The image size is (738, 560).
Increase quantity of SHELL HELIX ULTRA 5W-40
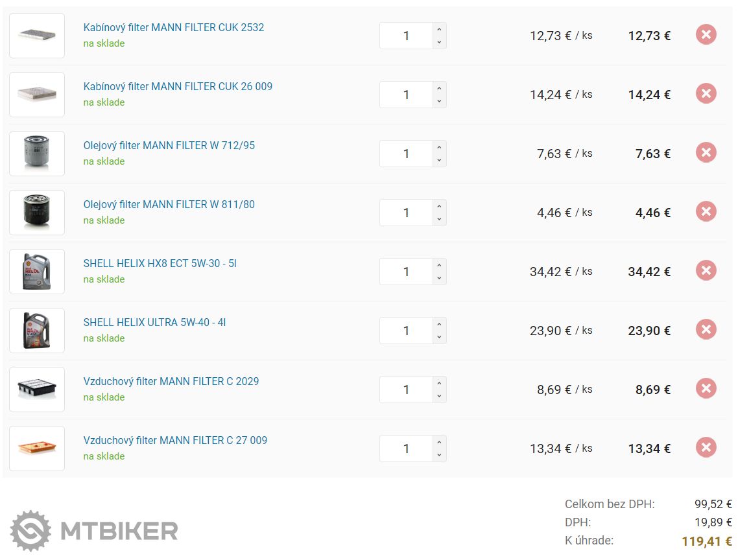(x=439, y=325)
